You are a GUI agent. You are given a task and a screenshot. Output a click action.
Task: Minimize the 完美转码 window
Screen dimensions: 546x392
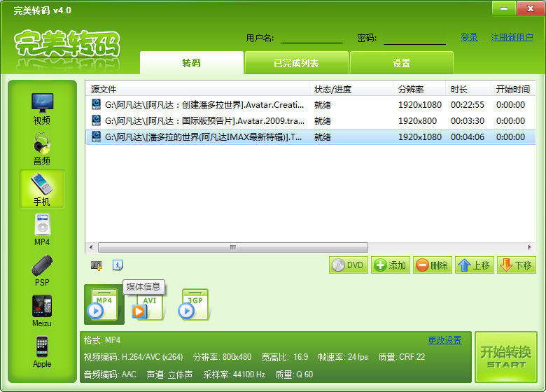504,8
